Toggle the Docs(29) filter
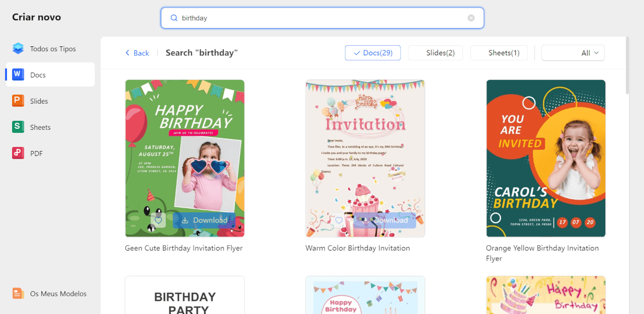The width and height of the screenshot is (644, 314). [x=373, y=53]
